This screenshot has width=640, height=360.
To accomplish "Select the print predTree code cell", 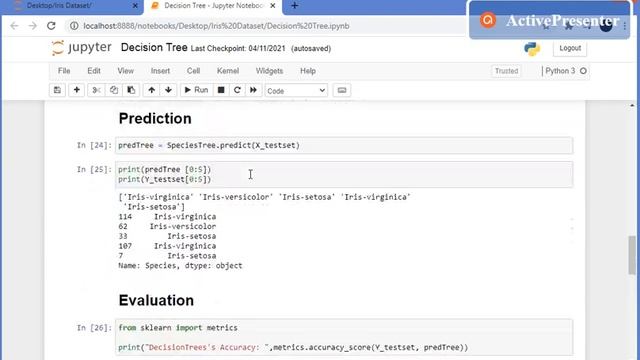I will (344, 174).
